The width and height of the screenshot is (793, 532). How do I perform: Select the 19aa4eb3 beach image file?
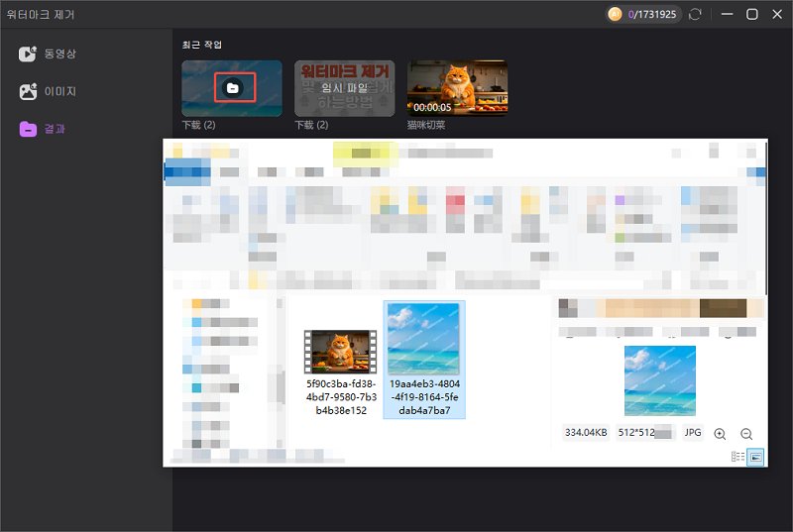coord(423,340)
